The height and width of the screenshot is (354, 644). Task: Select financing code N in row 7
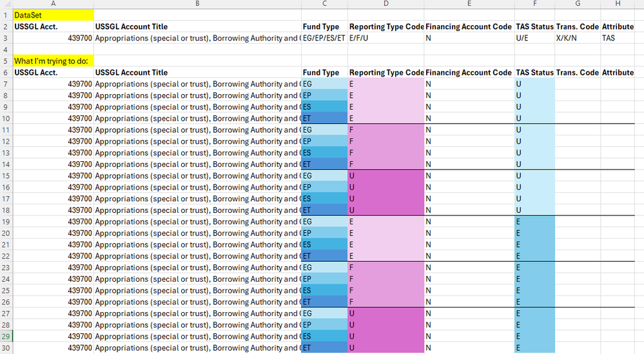click(x=469, y=84)
